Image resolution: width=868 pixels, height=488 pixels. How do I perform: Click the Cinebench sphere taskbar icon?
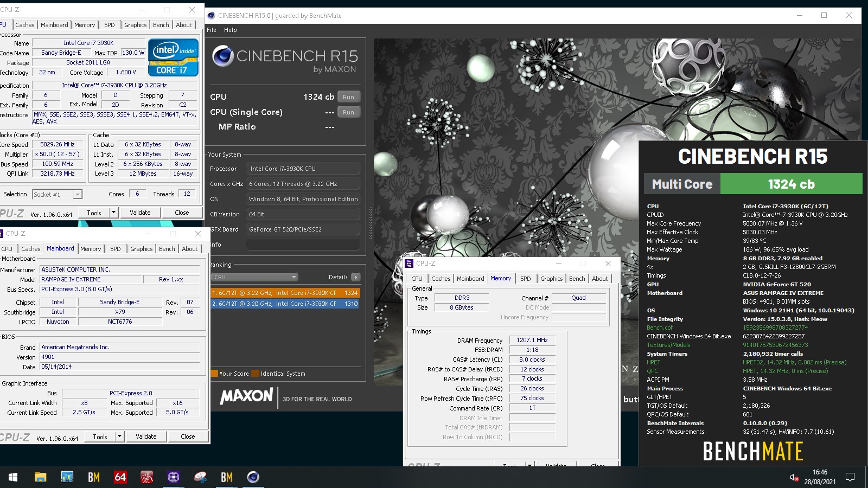pos(253,477)
